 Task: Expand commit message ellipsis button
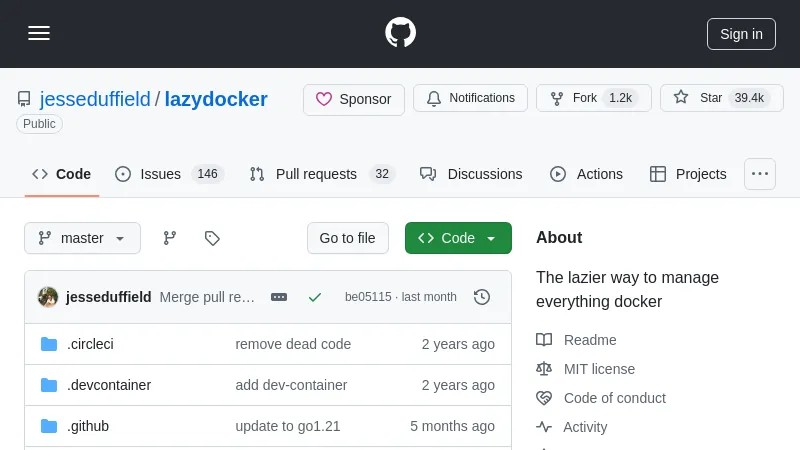pos(279,297)
